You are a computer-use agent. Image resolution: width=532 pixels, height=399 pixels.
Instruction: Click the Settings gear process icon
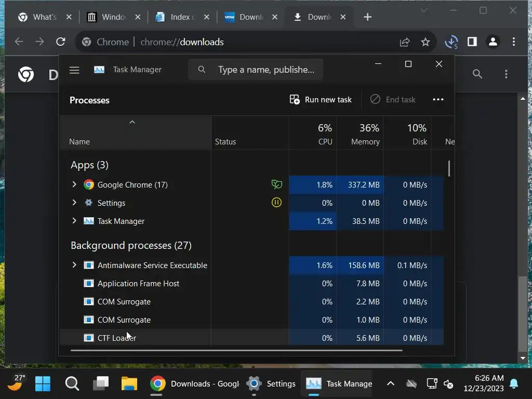point(89,203)
